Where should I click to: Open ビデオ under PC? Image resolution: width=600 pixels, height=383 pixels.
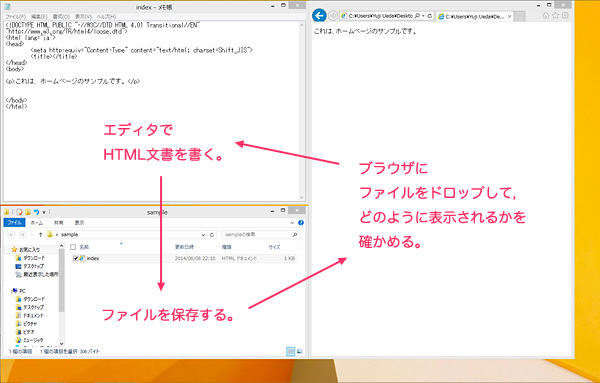click(x=29, y=332)
